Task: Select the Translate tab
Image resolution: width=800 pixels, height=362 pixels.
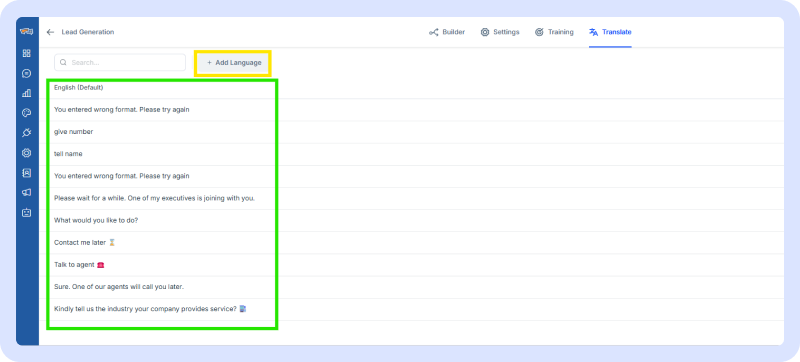Action: tap(610, 32)
